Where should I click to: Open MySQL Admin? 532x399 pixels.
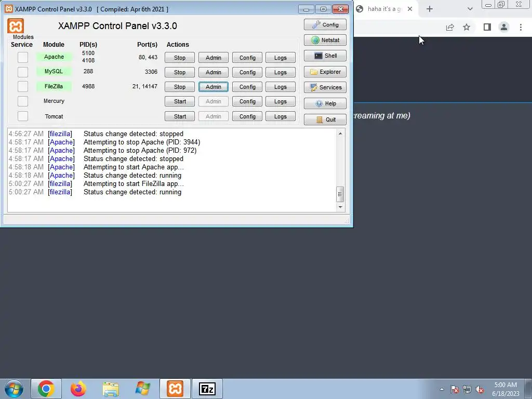pyautogui.click(x=214, y=72)
